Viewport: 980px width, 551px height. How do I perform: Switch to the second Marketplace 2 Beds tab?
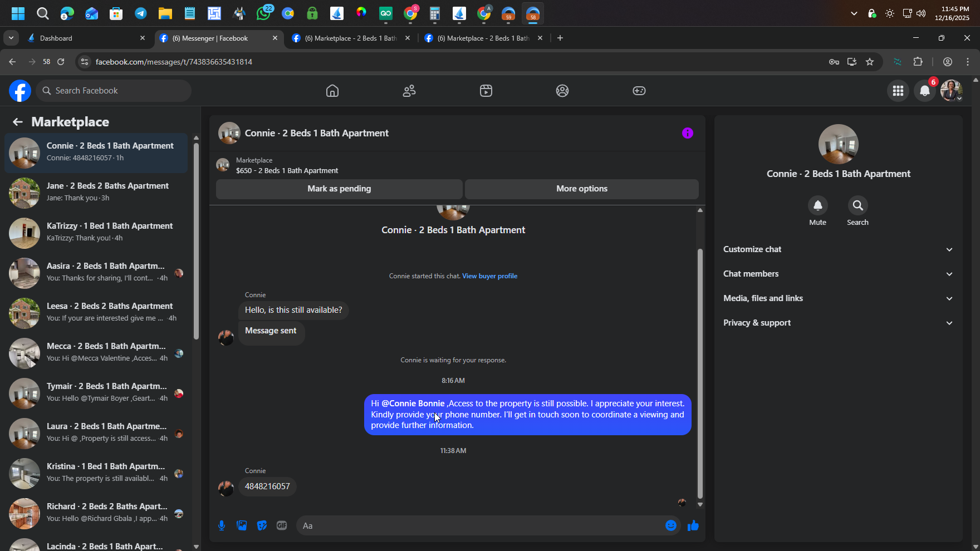tap(484, 38)
